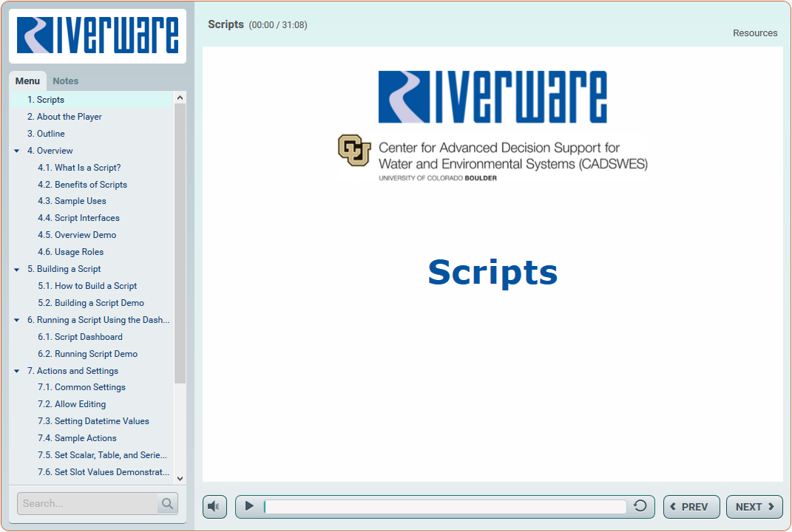Viewport: 792px width, 532px height.
Task: Advance to the next slide with NEXT
Action: (x=754, y=507)
